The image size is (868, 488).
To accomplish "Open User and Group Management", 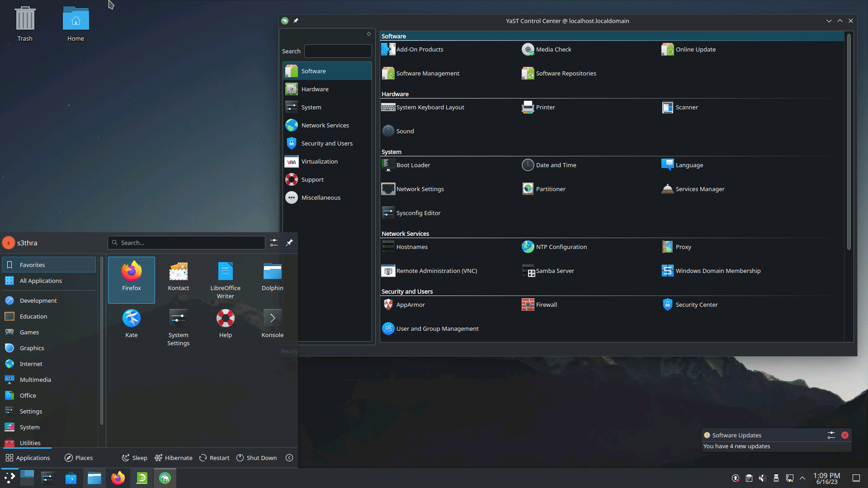I will 438,328.
